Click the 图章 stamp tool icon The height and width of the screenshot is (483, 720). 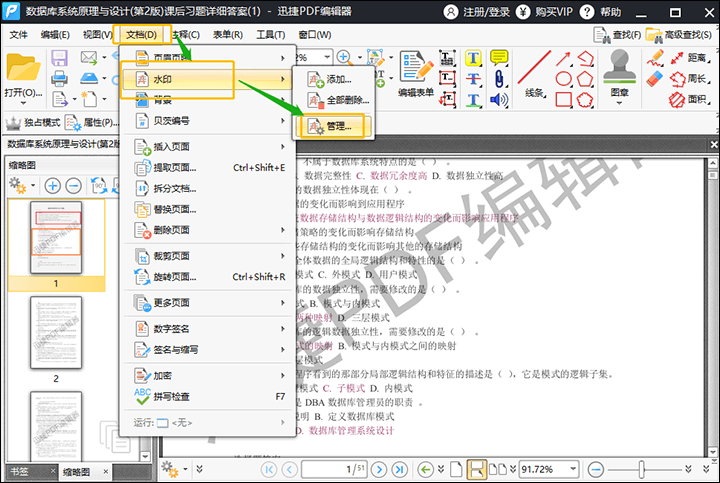point(619,69)
